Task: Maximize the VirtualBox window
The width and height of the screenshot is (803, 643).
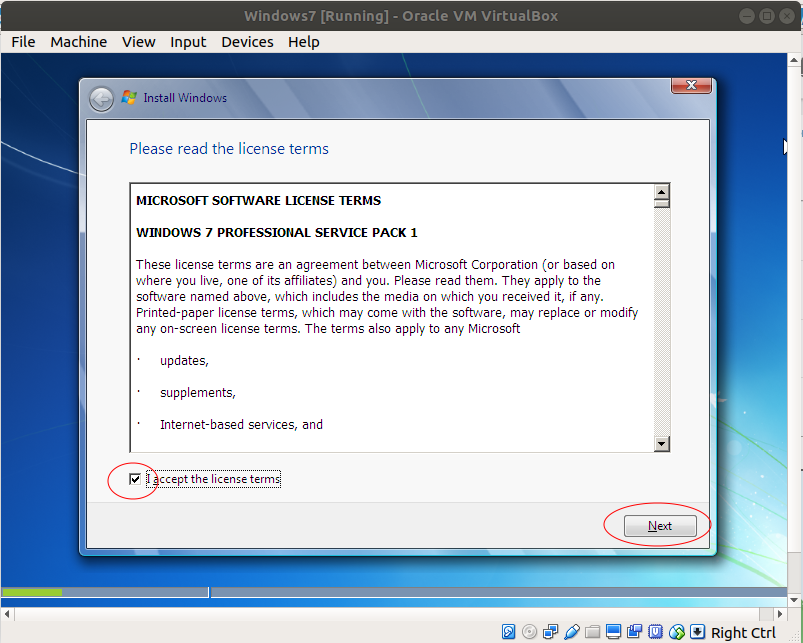Action: (767, 16)
